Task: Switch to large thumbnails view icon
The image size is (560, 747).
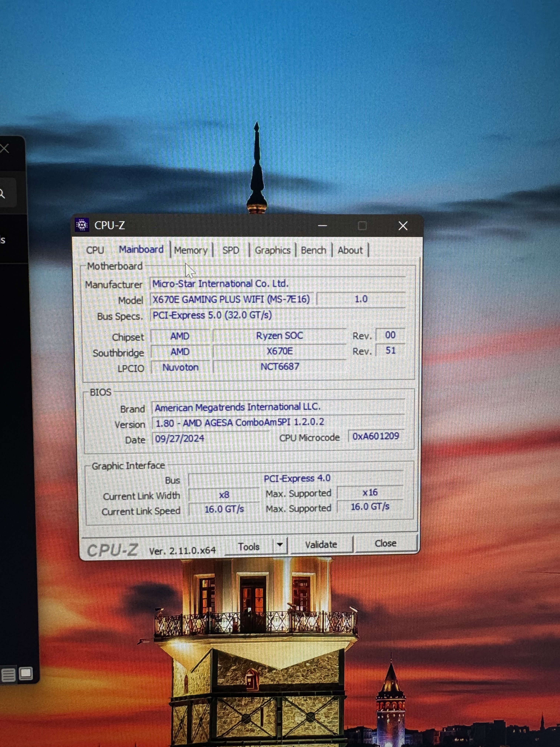Action: coord(26,673)
